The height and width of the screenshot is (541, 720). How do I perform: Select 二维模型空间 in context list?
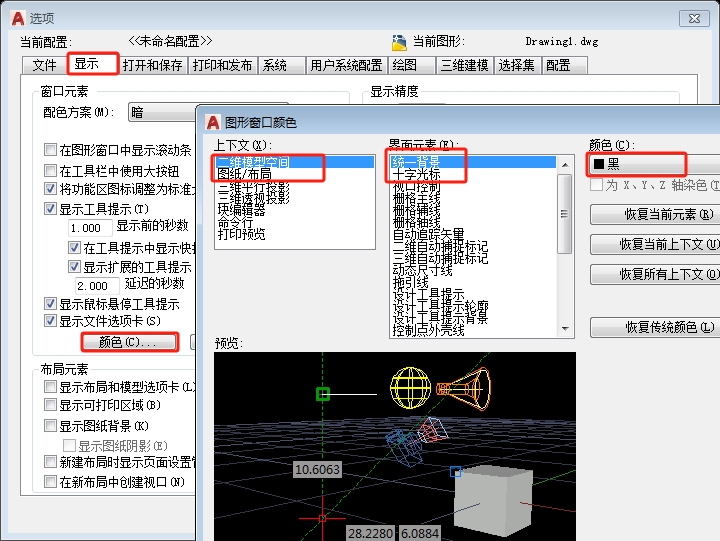point(294,162)
